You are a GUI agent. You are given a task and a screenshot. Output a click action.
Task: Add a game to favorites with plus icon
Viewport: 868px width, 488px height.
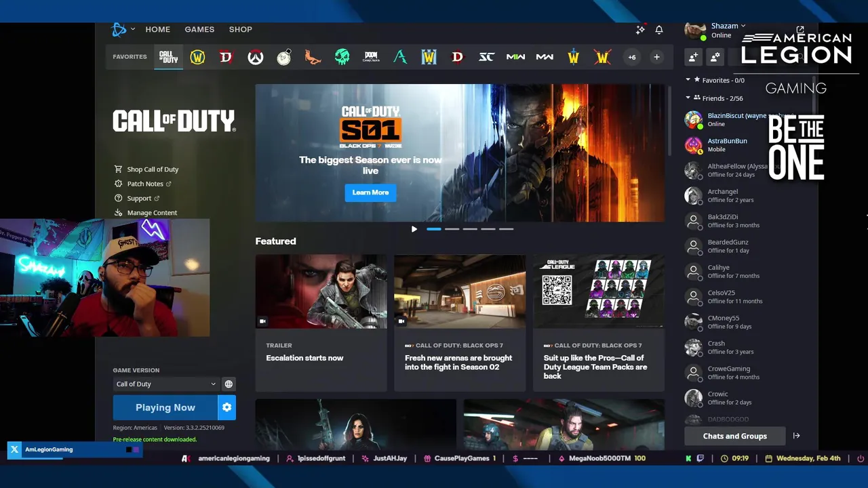tap(656, 57)
